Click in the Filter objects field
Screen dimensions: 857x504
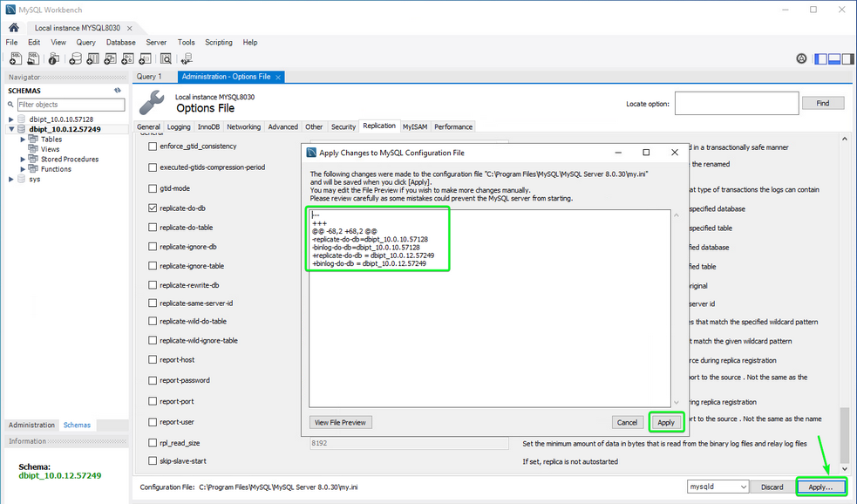coord(71,105)
